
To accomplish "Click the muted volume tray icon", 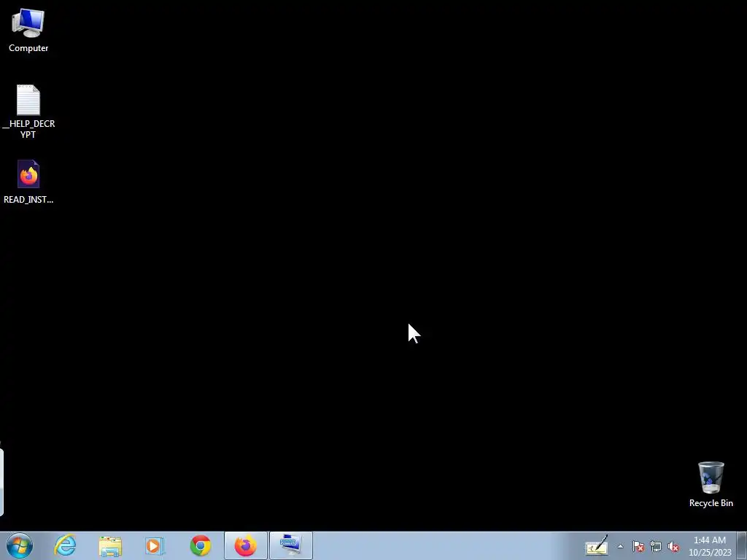I will point(673,547).
